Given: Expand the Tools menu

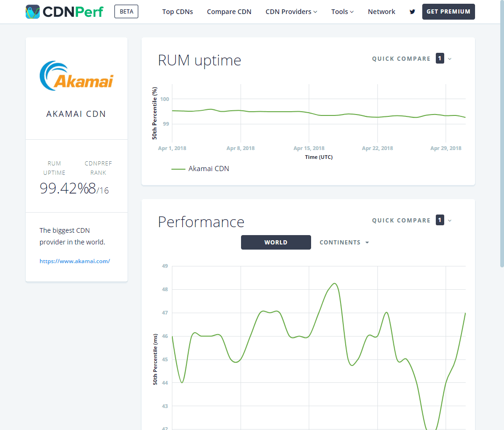Looking at the screenshot, I should [x=342, y=12].
